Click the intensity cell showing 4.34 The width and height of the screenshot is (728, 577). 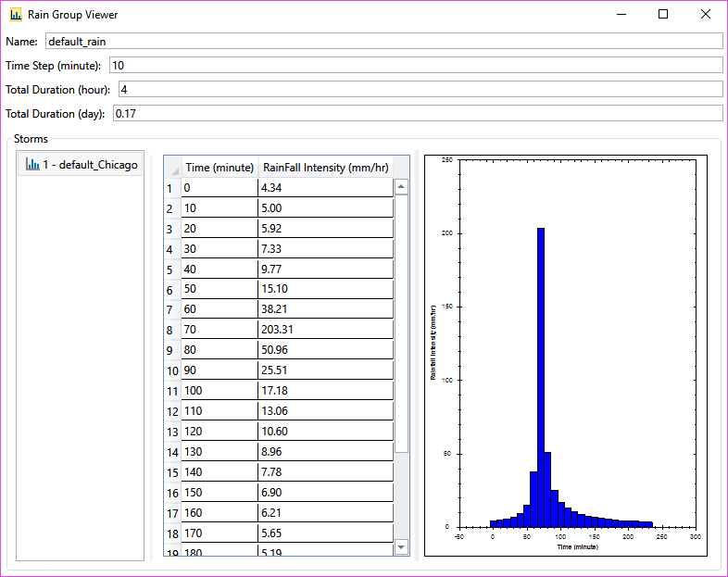(325, 188)
